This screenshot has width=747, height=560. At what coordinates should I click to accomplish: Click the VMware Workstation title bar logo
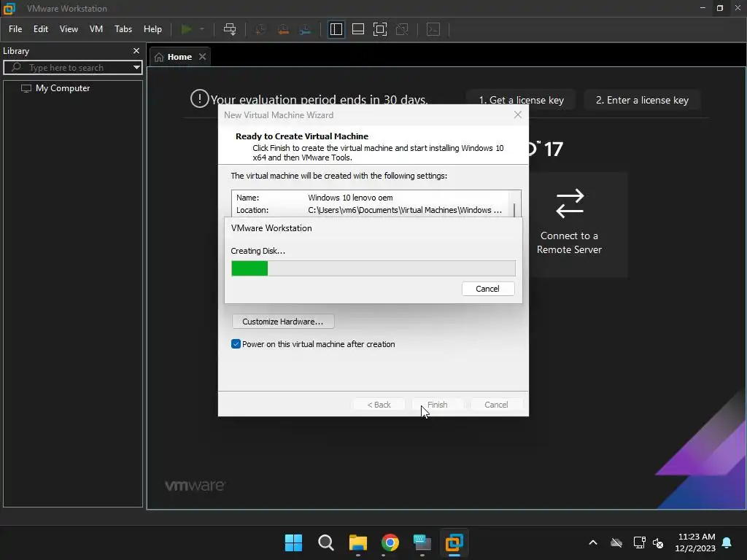pyautogui.click(x=9, y=8)
